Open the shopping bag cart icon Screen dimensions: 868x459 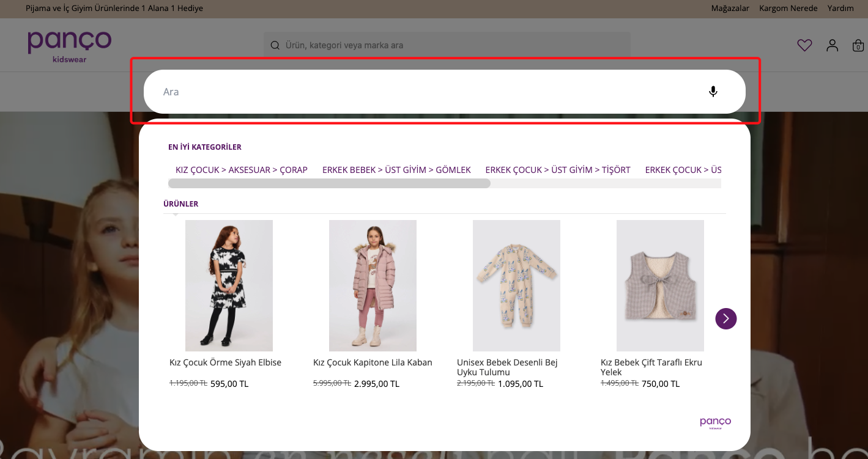pos(858,45)
